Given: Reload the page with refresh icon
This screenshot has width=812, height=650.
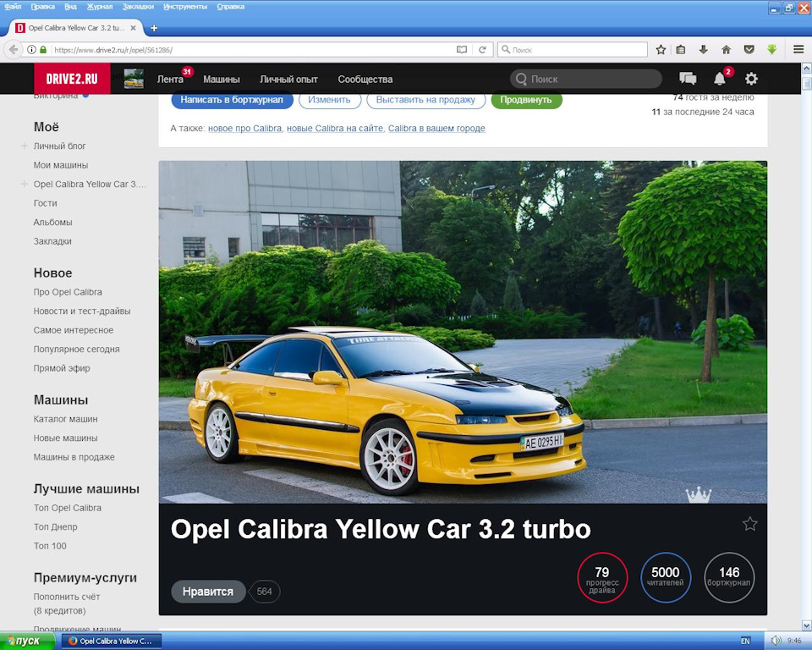Looking at the screenshot, I should pos(482,50).
